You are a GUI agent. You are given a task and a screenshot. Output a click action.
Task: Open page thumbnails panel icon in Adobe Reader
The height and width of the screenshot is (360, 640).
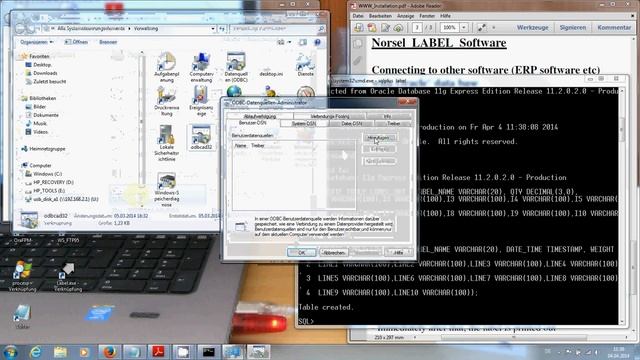pos(358,44)
